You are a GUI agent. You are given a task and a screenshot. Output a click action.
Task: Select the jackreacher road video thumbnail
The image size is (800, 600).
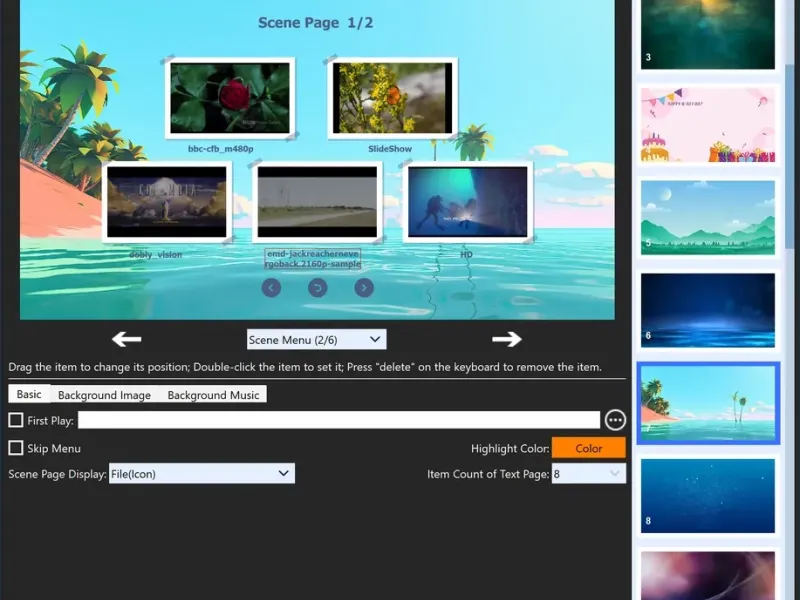click(317, 202)
